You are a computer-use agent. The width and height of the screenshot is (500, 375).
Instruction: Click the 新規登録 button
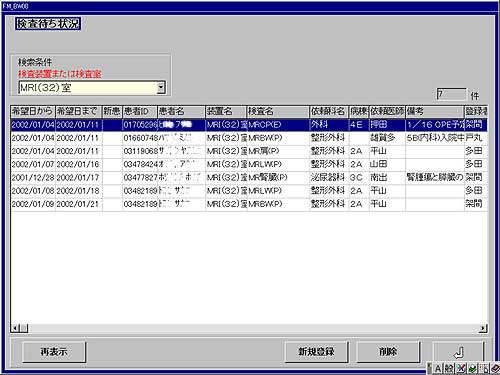click(316, 352)
